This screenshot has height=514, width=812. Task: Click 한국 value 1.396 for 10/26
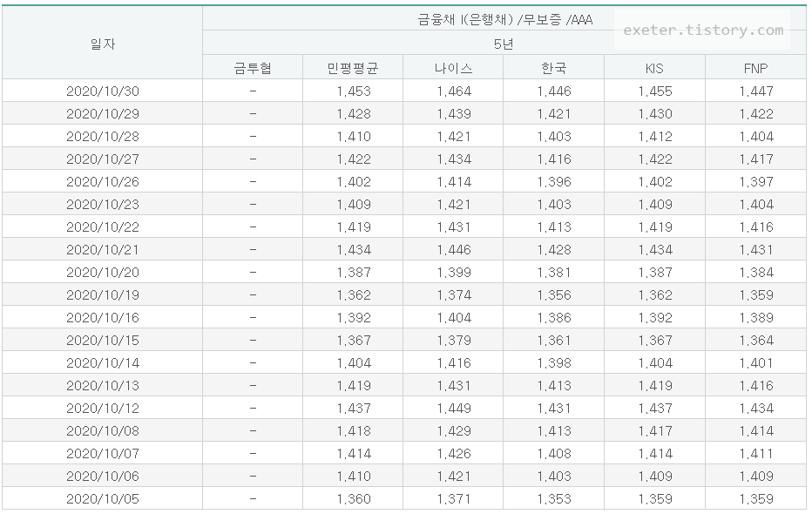(x=554, y=182)
